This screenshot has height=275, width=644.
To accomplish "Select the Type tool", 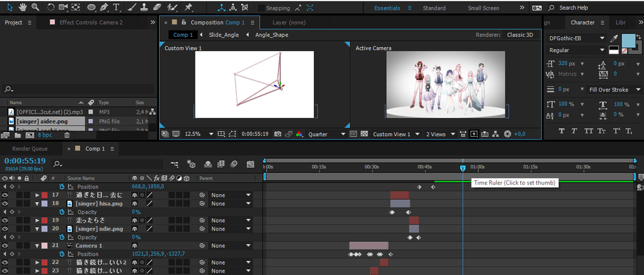I will tap(117, 7).
